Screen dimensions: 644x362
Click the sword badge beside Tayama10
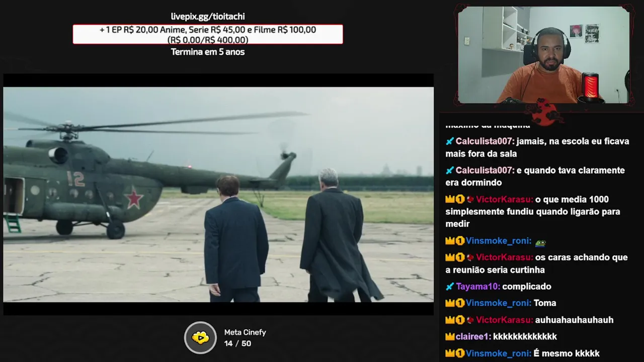pos(450,287)
